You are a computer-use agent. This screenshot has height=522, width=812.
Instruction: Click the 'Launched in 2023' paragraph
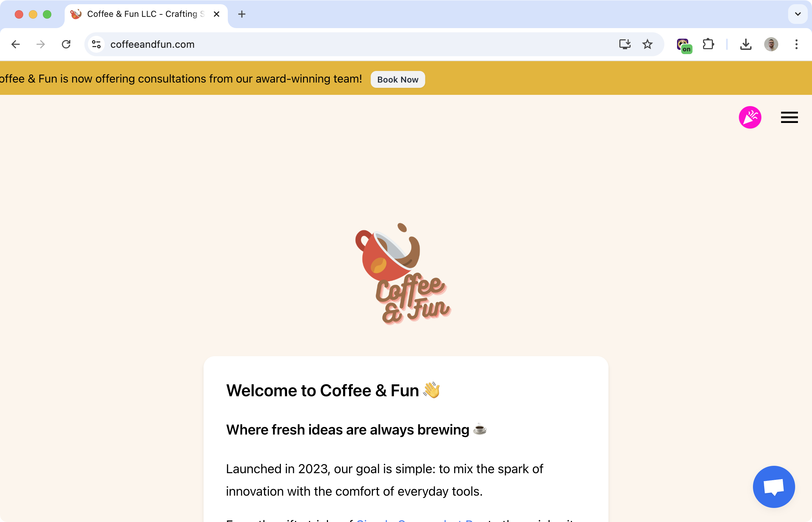pyautogui.click(x=384, y=480)
